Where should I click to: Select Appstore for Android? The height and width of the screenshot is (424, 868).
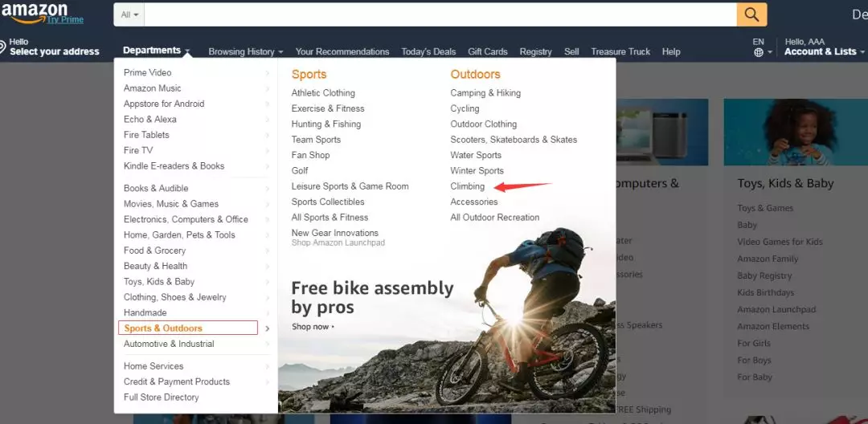click(x=164, y=104)
